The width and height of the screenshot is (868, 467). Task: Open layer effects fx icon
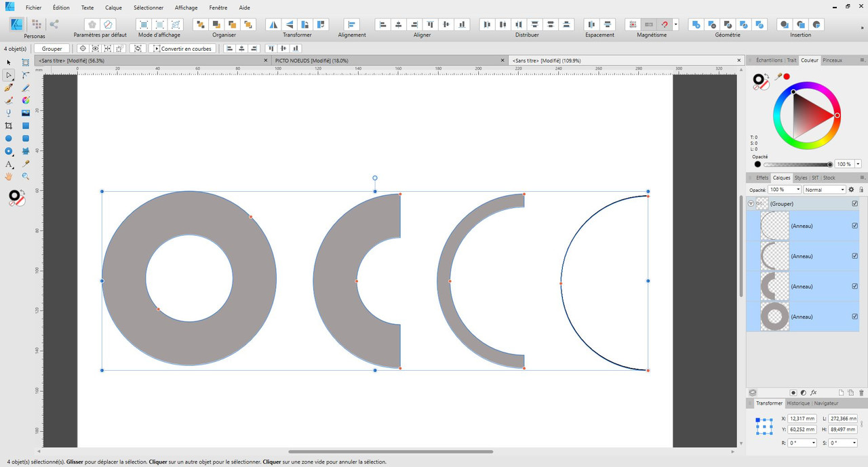pyautogui.click(x=814, y=392)
